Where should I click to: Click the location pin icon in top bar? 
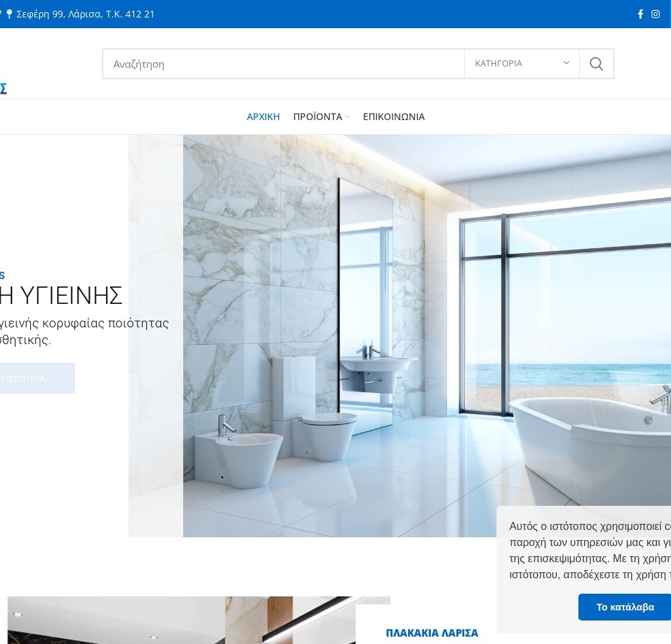(9, 14)
